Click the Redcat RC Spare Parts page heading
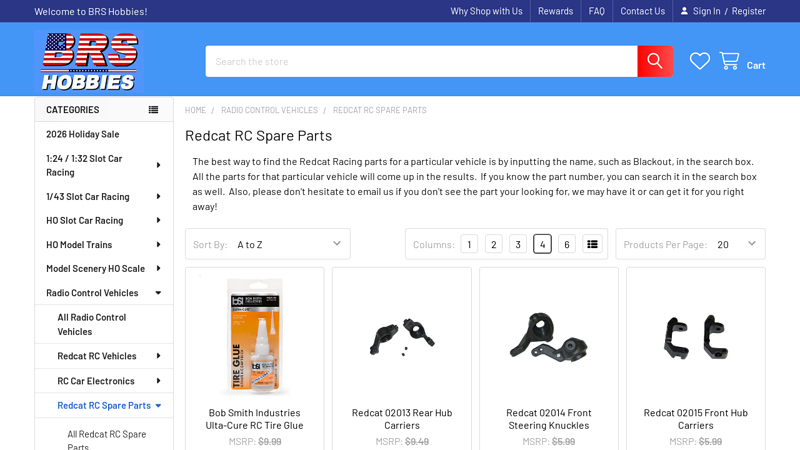 click(x=258, y=136)
